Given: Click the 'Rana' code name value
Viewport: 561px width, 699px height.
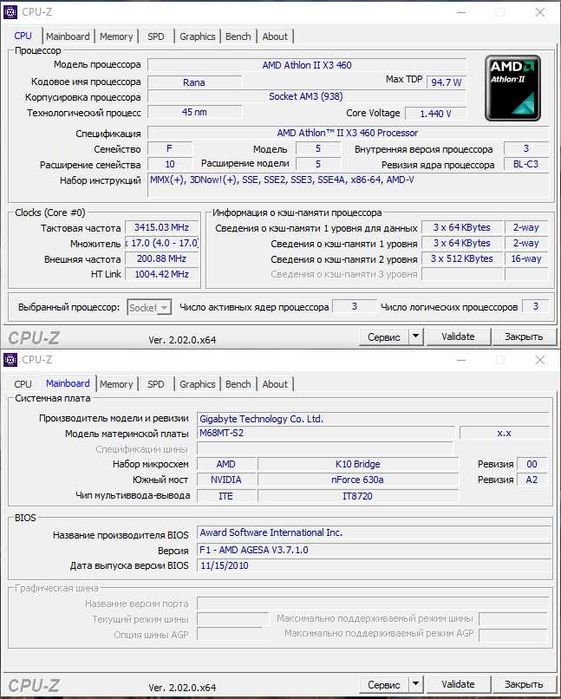Looking at the screenshot, I should coord(194,82).
